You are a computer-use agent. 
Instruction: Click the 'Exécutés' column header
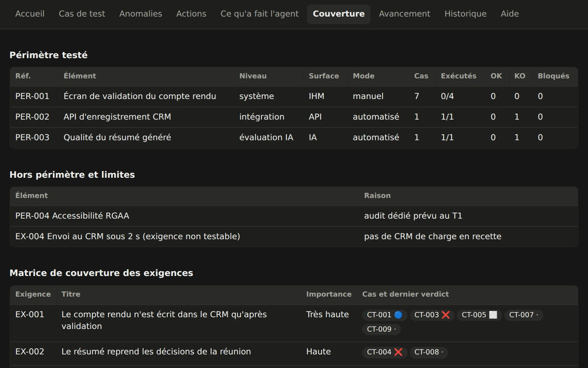[458, 76]
